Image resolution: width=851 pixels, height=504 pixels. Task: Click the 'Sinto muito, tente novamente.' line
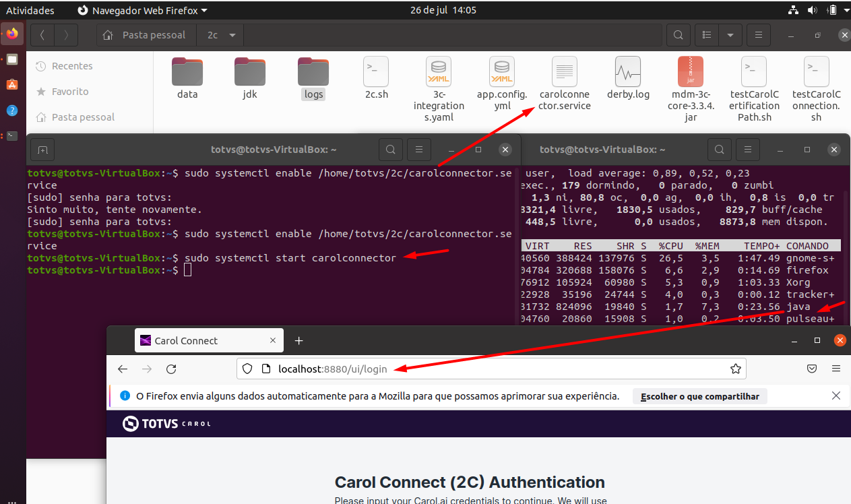click(115, 210)
